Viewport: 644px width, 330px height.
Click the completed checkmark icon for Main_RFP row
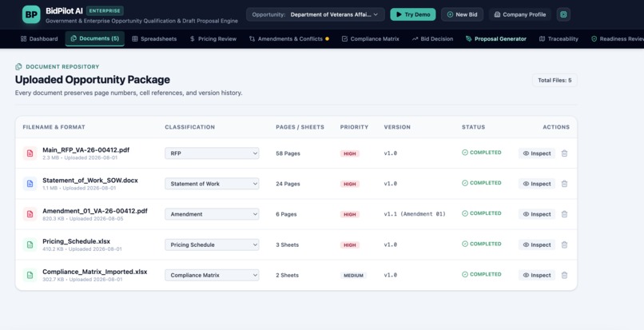coord(465,153)
